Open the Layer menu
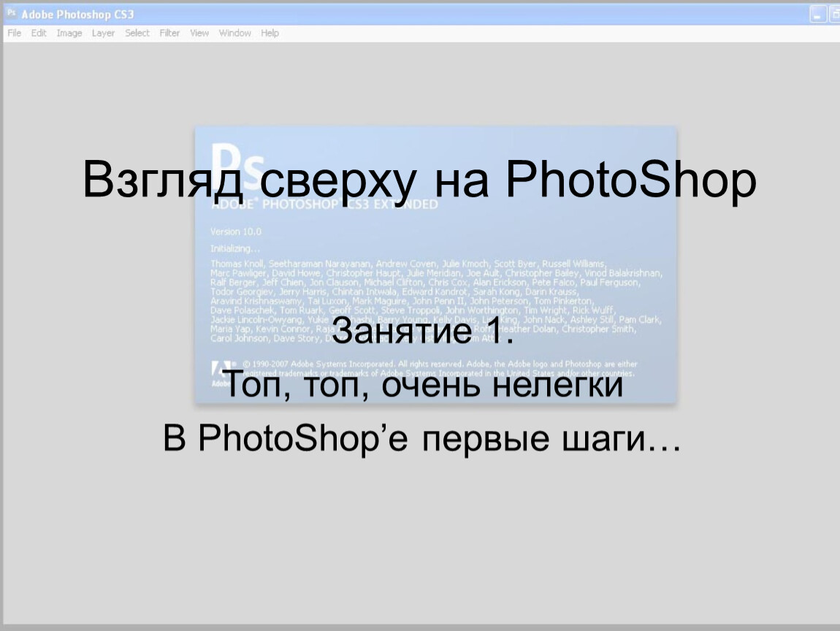The image size is (840, 631). pyautogui.click(x=103, y=33)
